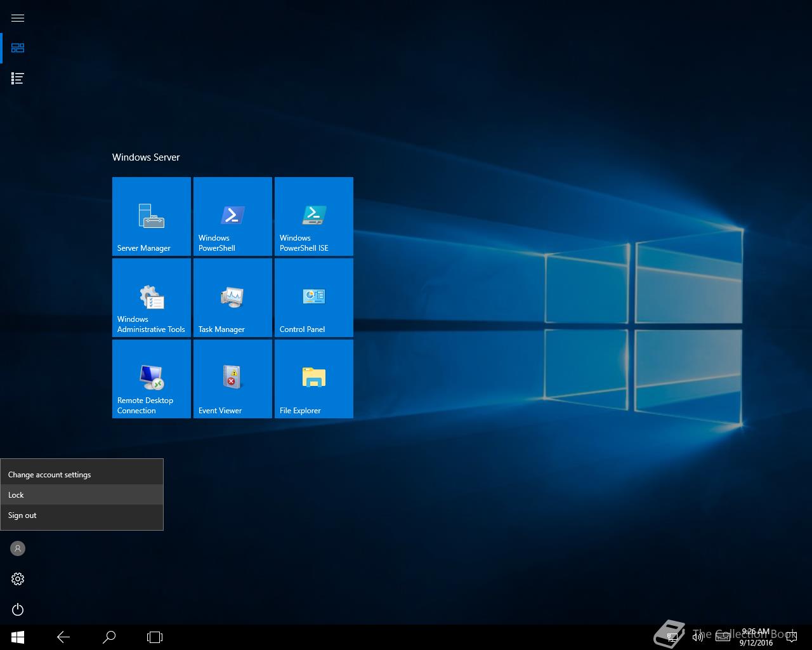Open the touch keyboard tray icon
This screenshot has height=650, width=812.
coord(723,637)
